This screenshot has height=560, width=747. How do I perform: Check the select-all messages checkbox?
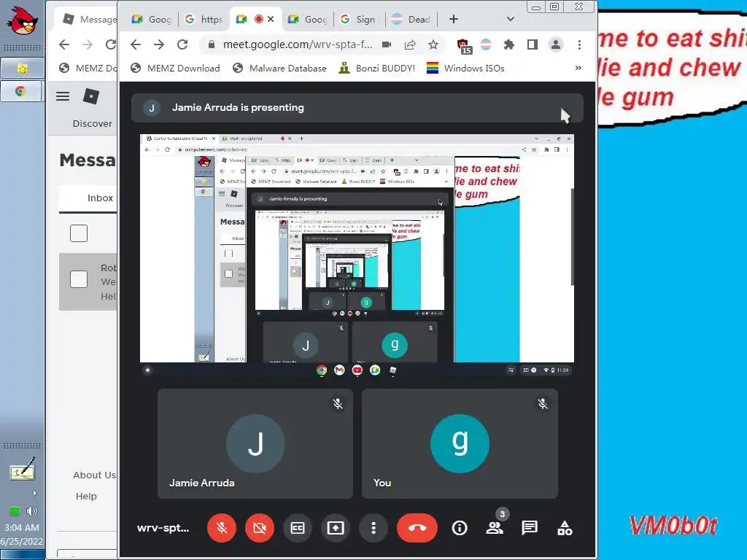click(x=79, y=233)
